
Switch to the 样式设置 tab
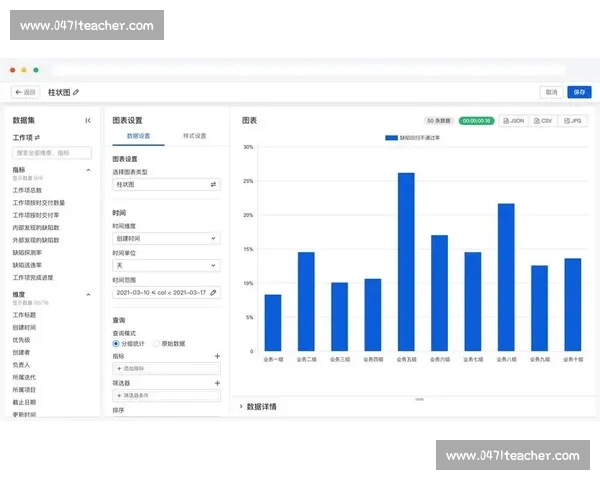tap(194, 135)
